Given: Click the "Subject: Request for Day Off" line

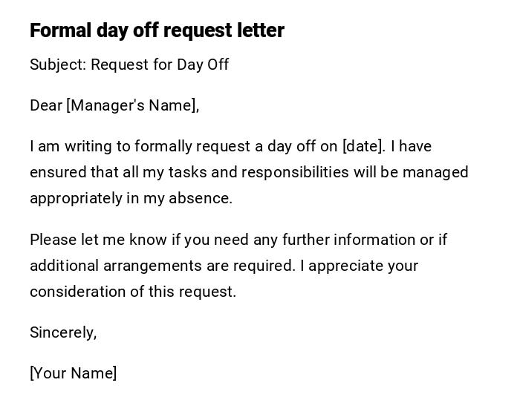Looking at the screenshot, I should (129, 65).
